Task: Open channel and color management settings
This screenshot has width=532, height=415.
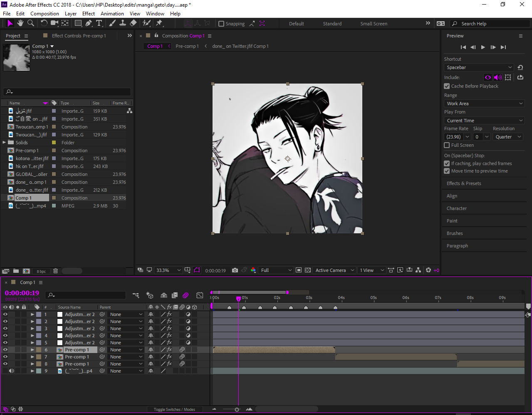Action: [253, 270]
